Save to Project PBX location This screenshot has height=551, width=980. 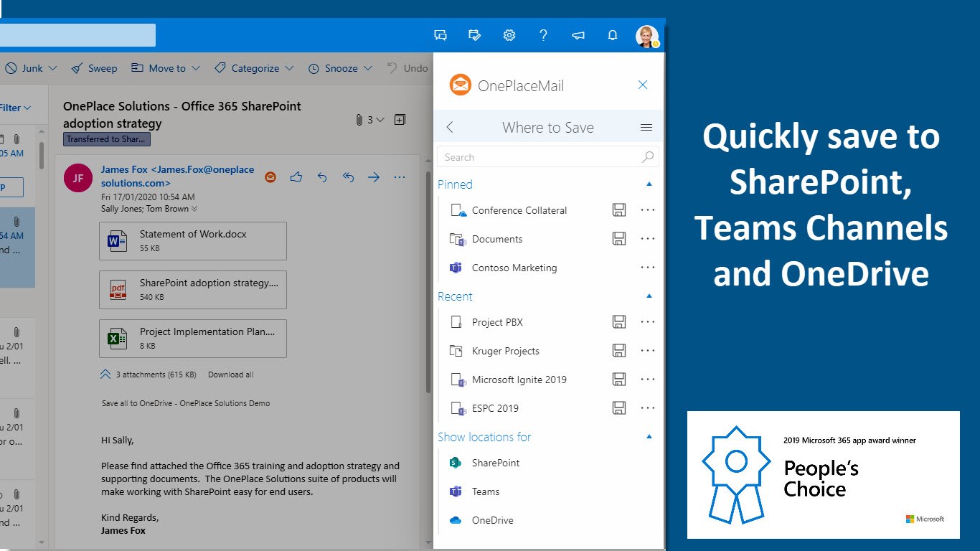[x=619, y=322]
